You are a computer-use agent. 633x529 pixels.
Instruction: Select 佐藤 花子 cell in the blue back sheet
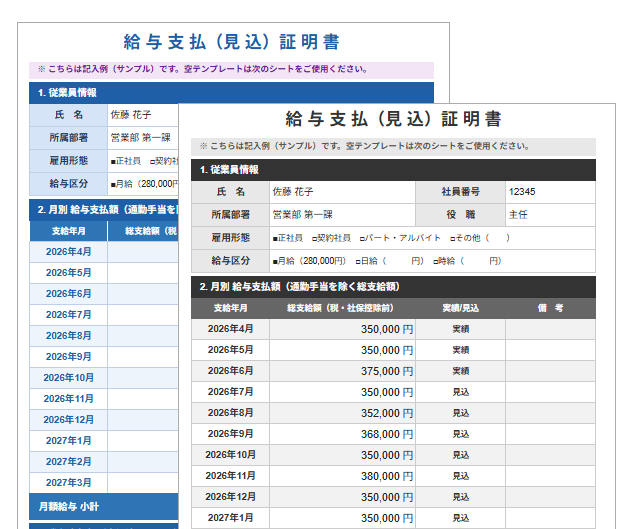pyautogui.click(x=143, y=115)
